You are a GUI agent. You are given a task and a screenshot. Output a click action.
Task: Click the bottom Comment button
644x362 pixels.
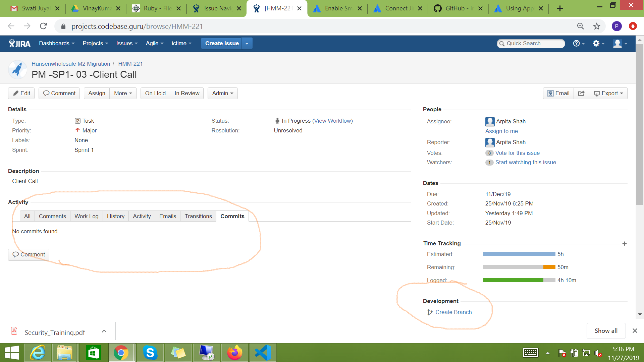click(x=29, y=254)
